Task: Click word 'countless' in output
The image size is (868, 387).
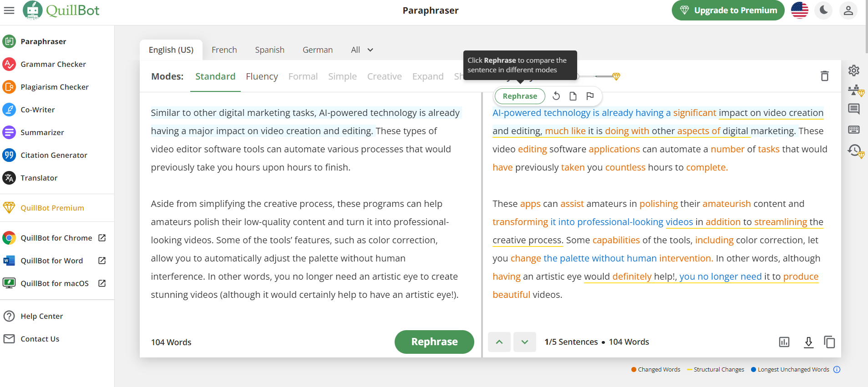Action: [625, 167]
